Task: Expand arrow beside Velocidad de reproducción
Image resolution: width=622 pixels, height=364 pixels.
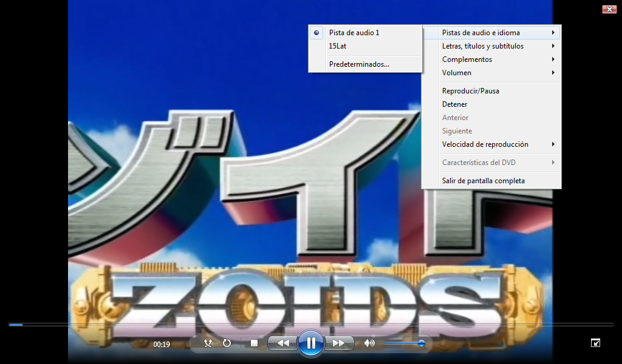Action: click(553, 144)
